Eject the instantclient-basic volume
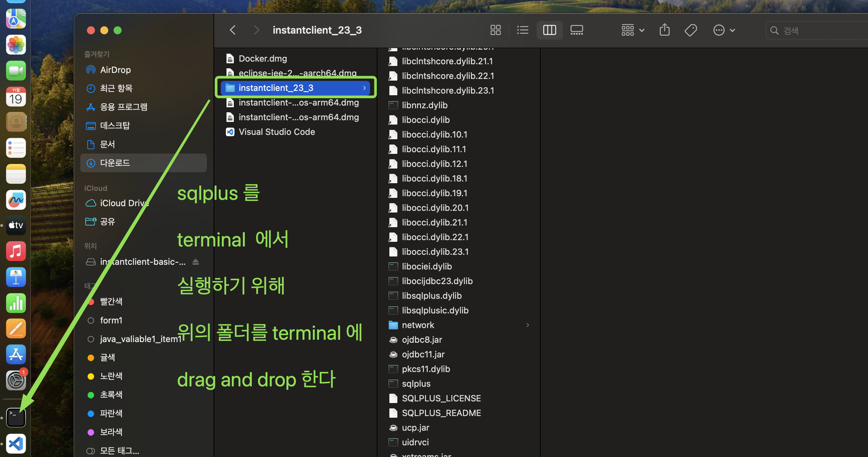The height and width of the screenshot is (457, 868). click(x=196, y=262)
